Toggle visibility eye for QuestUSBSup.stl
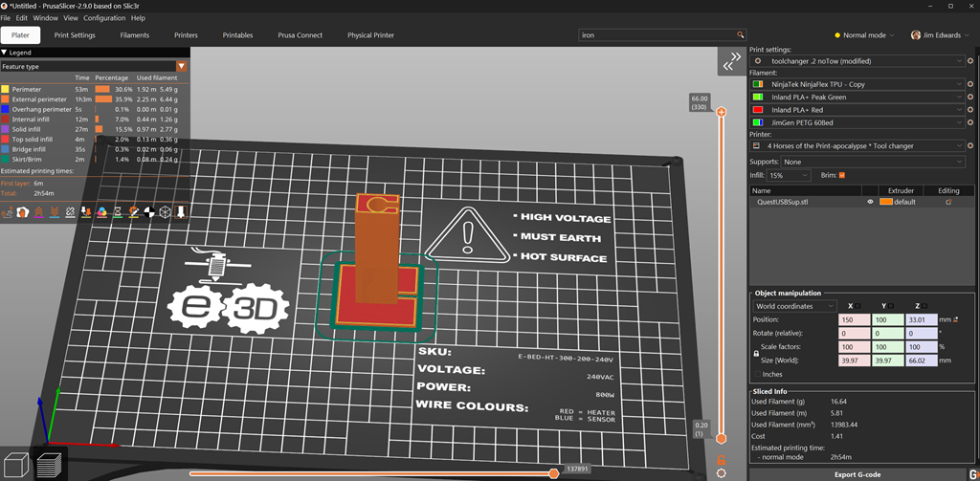 (869, 202)
